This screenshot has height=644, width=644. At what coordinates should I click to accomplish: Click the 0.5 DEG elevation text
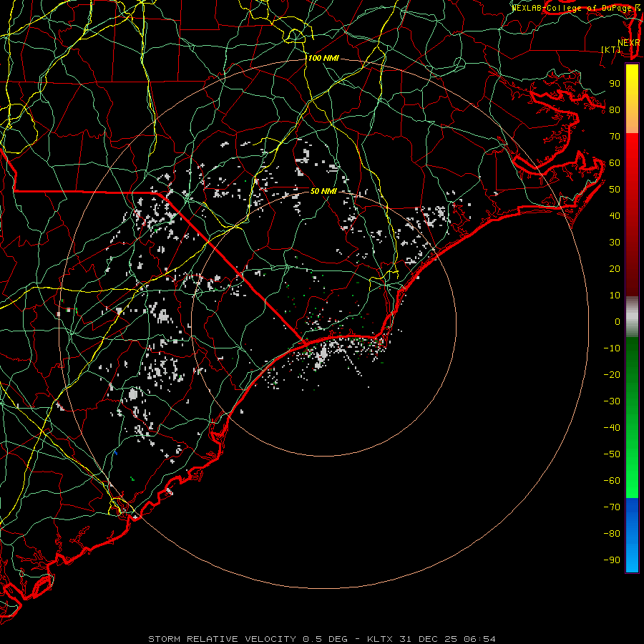pyautogui.click(x=325, y=639)
